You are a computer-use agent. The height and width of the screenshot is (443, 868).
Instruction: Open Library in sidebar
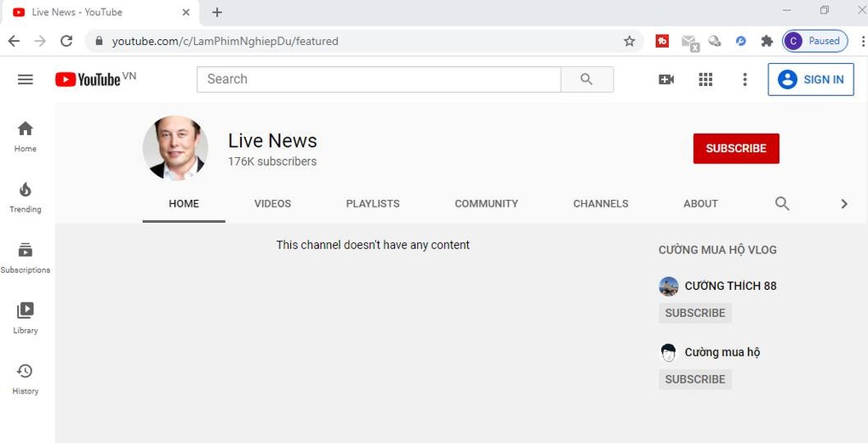(x=26, y=318)
